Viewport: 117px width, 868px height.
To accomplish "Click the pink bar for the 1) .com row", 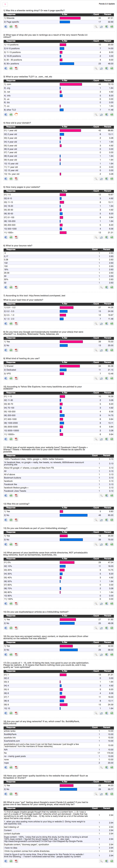I will click(x=71, y=84).
